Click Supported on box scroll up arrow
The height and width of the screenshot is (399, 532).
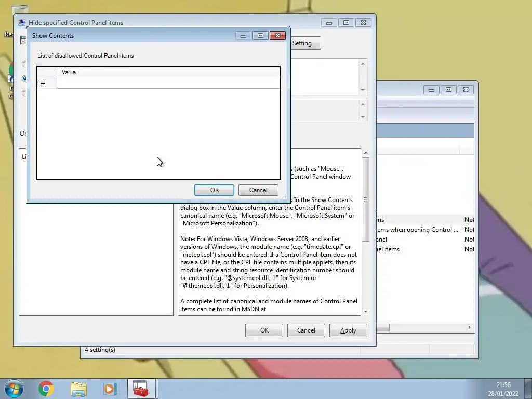coord(363,104)
